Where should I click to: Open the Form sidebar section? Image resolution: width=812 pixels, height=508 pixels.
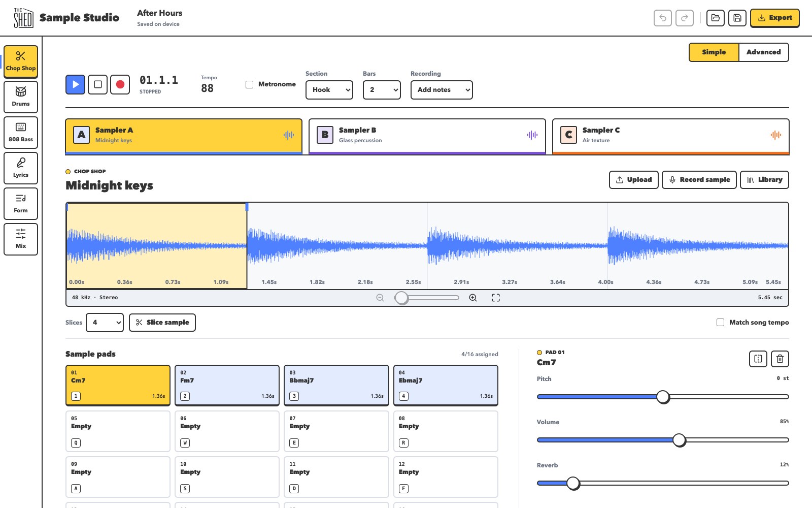pos(21,204)
